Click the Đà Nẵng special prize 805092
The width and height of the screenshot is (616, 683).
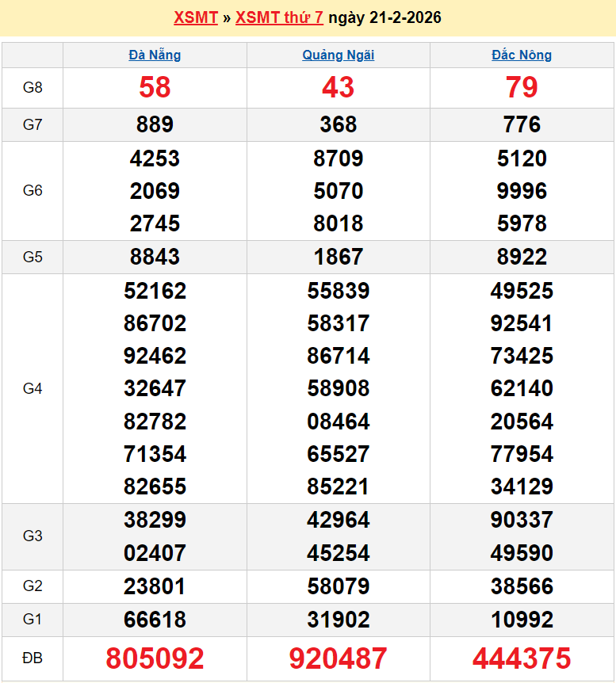coord(155,658)
